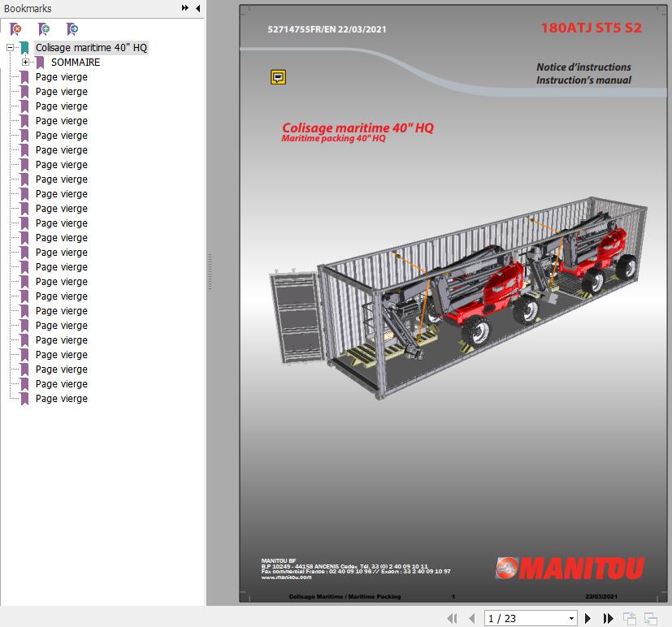
Task: Open the last Page vierge bookmark
Action: [x=61, y=399]
